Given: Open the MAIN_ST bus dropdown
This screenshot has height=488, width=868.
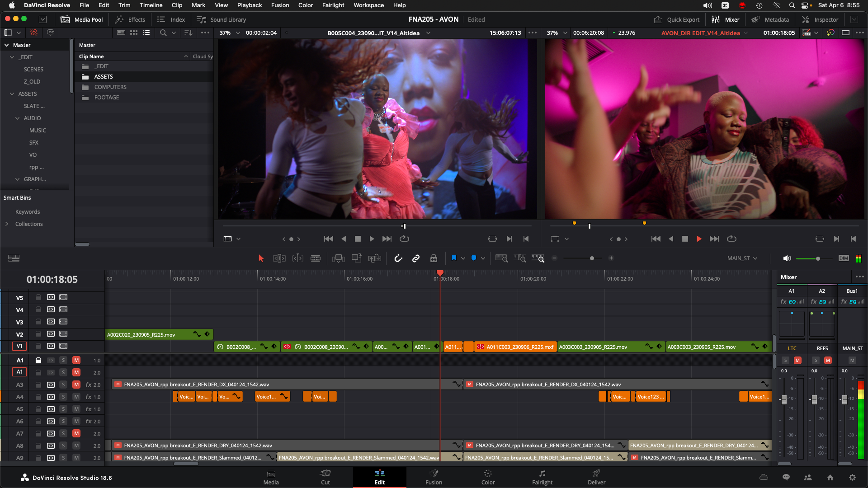Looking at the screenshot, I should (742, 258).
